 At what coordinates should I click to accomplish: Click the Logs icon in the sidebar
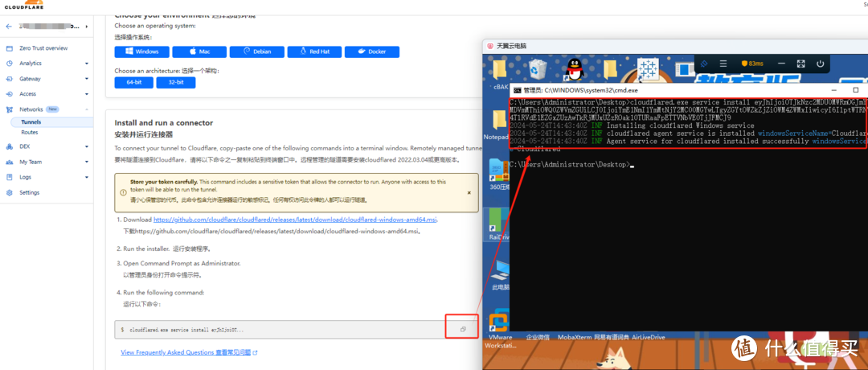point(9,177)
